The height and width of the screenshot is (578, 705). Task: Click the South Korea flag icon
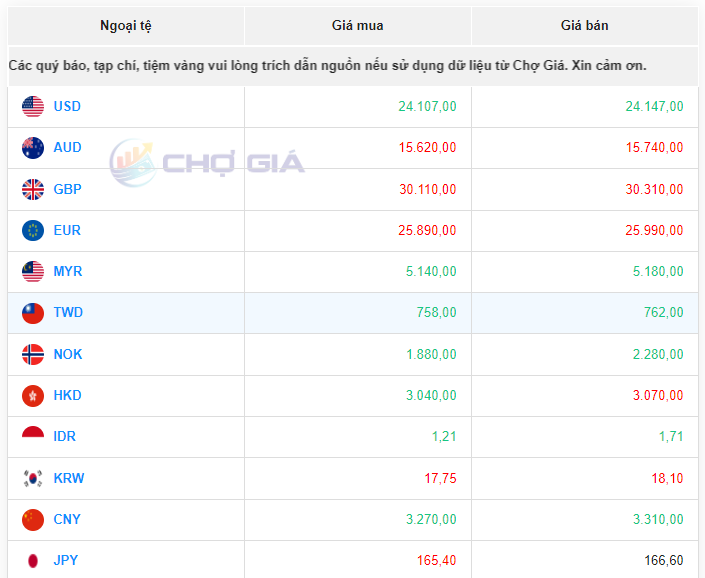pyautogui.click(x=33, y=478)
